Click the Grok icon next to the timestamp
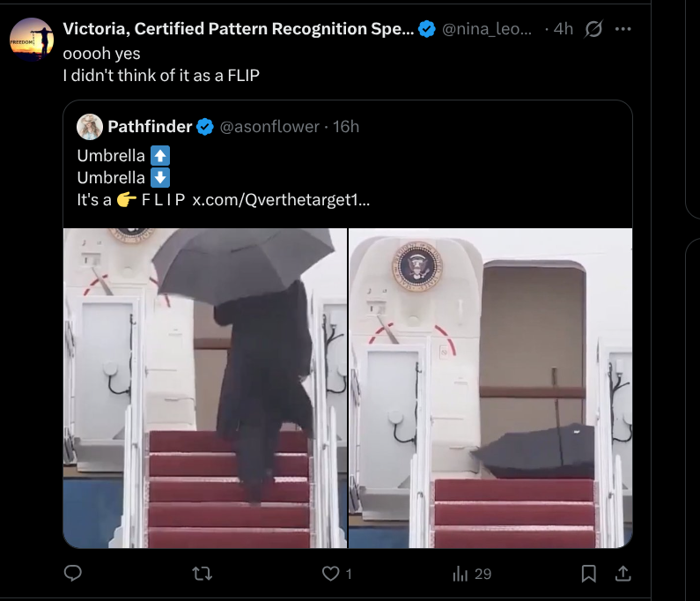Screen dimensions: 700x601 pyautogui.click(x=594, y=29)
